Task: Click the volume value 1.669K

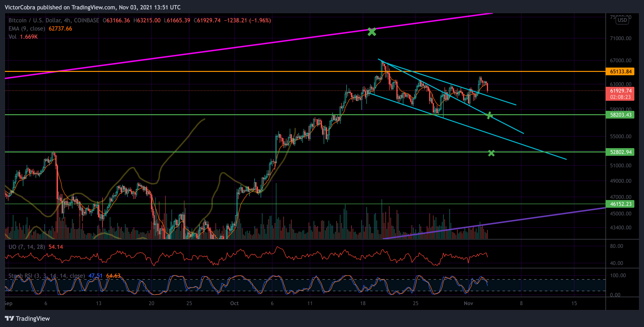Action: pyautogui.click(x=29, y=37)
